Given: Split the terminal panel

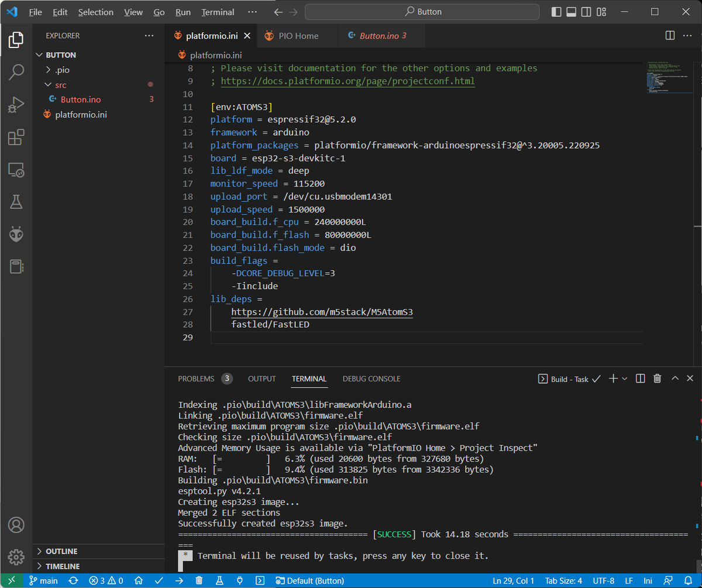Looking at the screenshot, I should 641,379.
